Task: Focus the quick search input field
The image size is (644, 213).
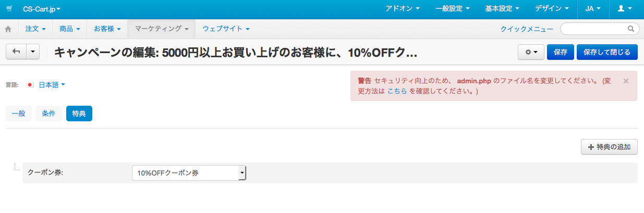Action: point(600,29)
